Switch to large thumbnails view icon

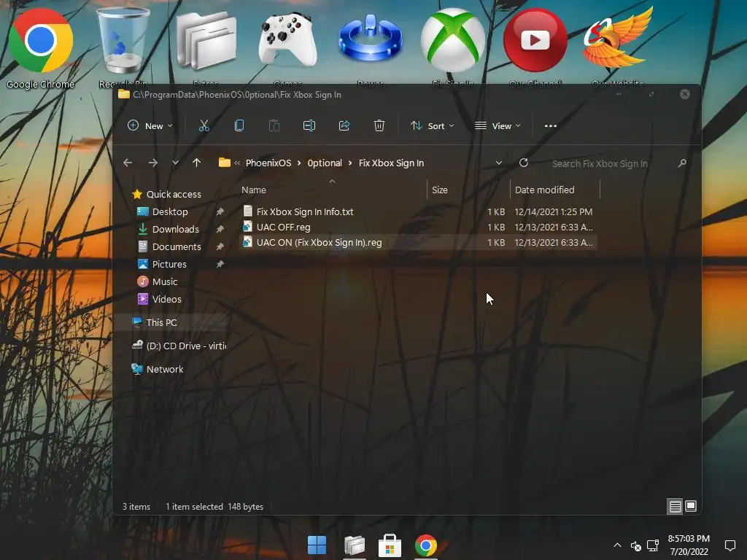691,506
